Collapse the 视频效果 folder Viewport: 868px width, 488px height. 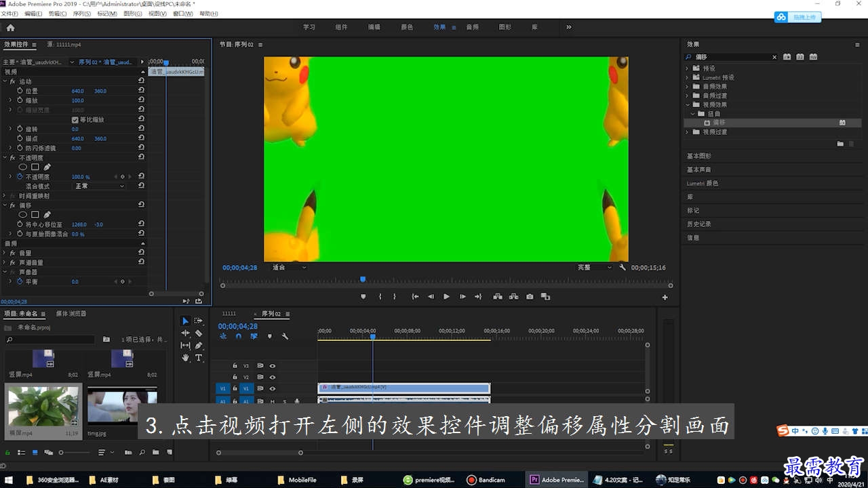(687, 104)
